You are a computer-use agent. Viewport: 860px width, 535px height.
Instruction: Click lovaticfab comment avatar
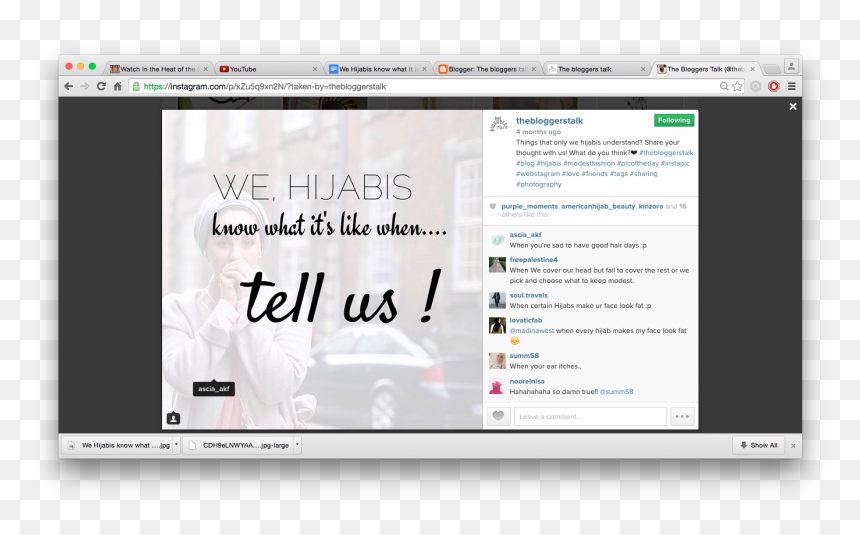(x=497, y=325)
